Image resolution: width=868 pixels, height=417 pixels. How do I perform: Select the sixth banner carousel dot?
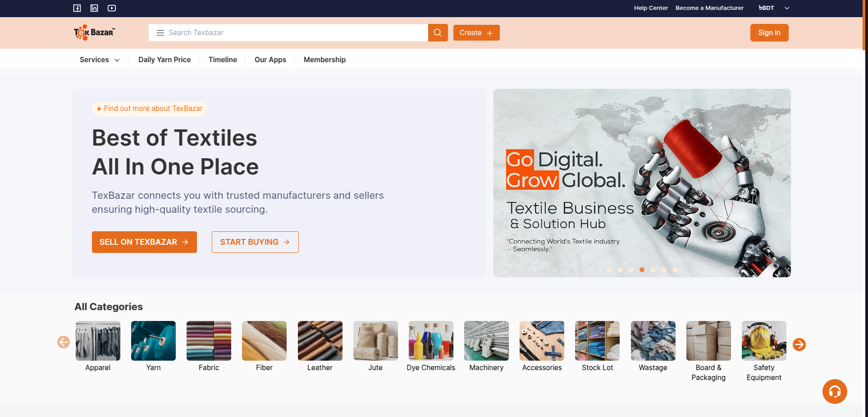[663, 270]
